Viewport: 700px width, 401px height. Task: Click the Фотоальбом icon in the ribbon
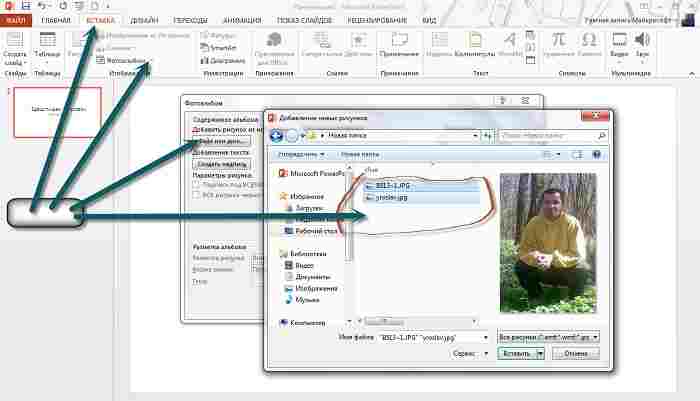coord(100,60)
